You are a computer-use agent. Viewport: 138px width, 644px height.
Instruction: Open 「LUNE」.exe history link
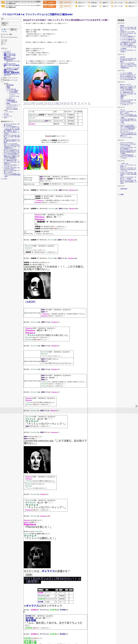pyautogui.click(x=124, y=163)
